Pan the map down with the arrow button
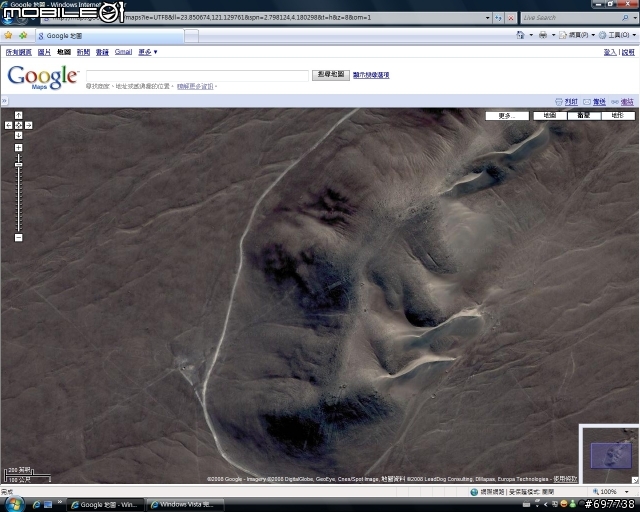This screenshot has height=512, width=640. (x=18, y=135)
